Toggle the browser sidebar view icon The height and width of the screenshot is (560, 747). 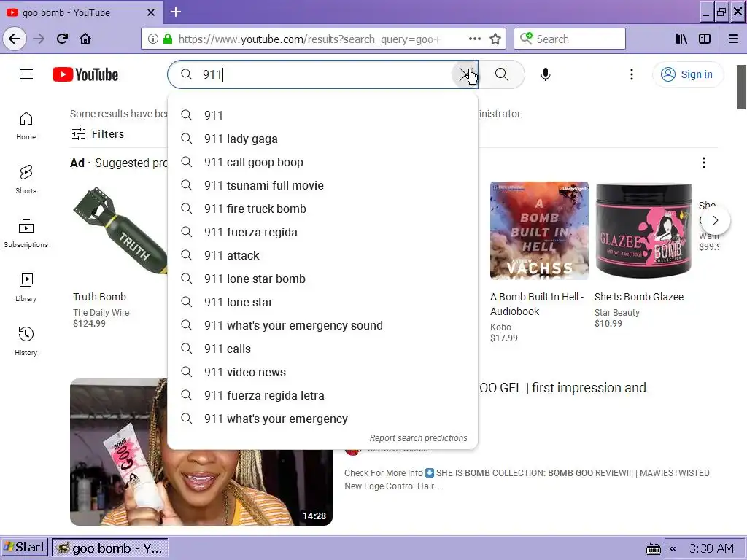click(705, 39)
